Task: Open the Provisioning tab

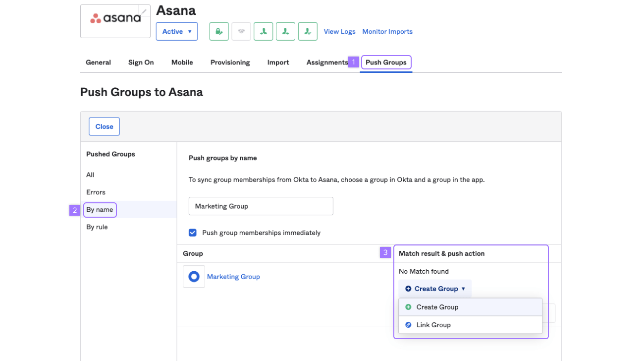Action: point(230,62)
